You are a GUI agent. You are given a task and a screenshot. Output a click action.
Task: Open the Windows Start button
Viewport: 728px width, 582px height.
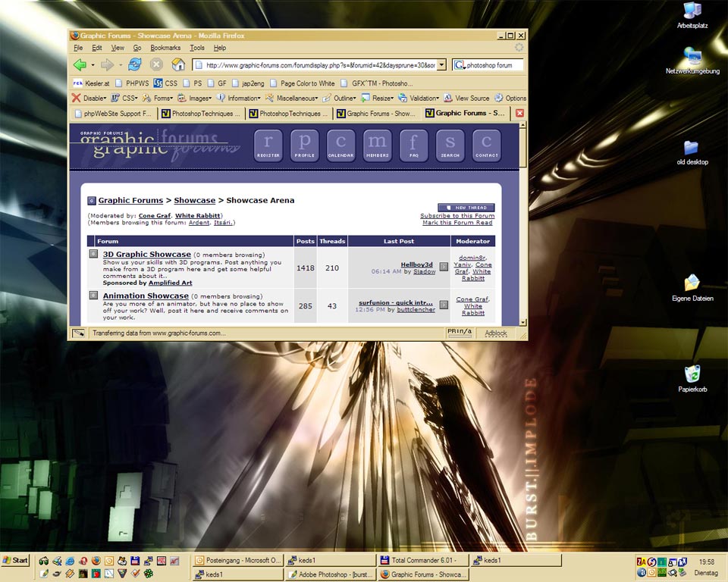pyautogui.click(x=15, y=560)
